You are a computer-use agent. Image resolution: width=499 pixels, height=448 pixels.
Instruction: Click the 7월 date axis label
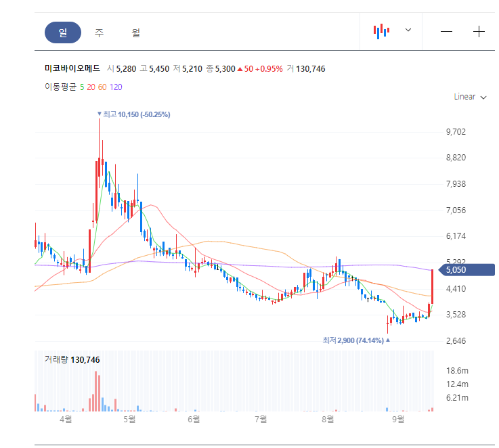[261, 419]
